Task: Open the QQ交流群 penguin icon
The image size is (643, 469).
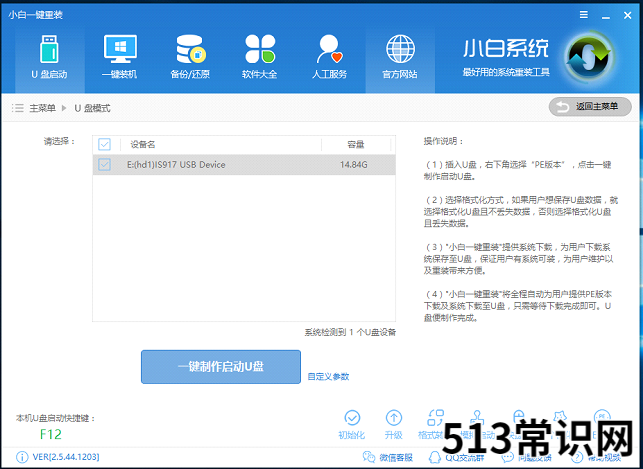Action: point(434,457)
